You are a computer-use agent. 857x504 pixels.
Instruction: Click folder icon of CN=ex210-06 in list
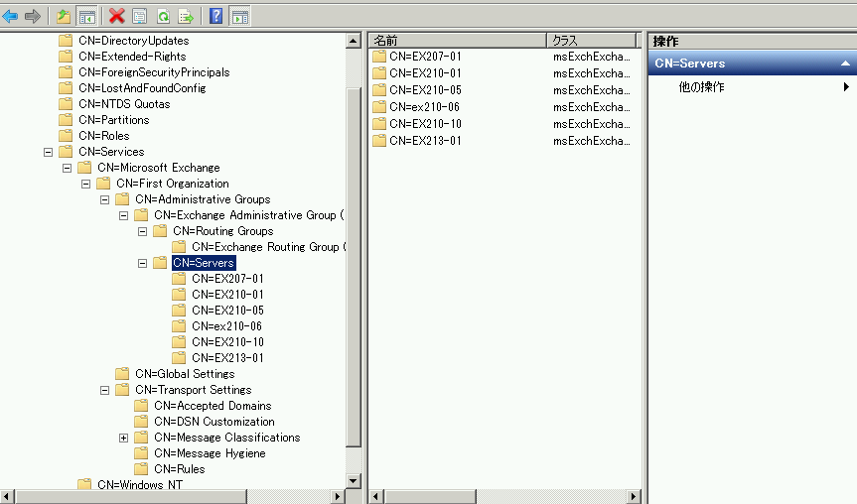(379, 107)
